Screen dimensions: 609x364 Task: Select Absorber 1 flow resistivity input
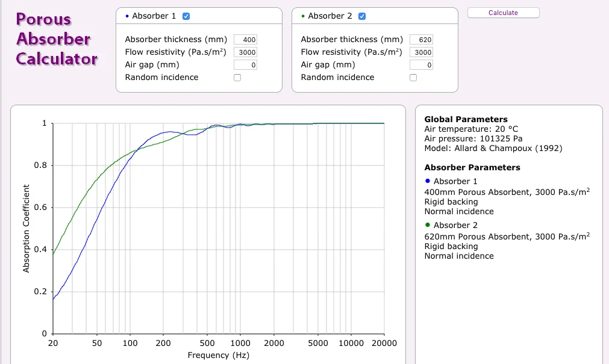pyautogui.click(x=245, y=52)
